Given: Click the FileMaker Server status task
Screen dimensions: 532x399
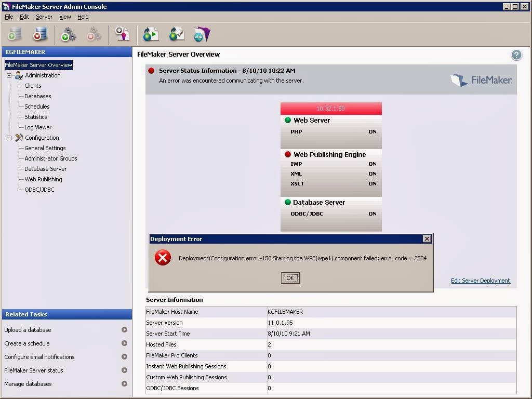Looking at the screenshot, I should tap(34, 370).
